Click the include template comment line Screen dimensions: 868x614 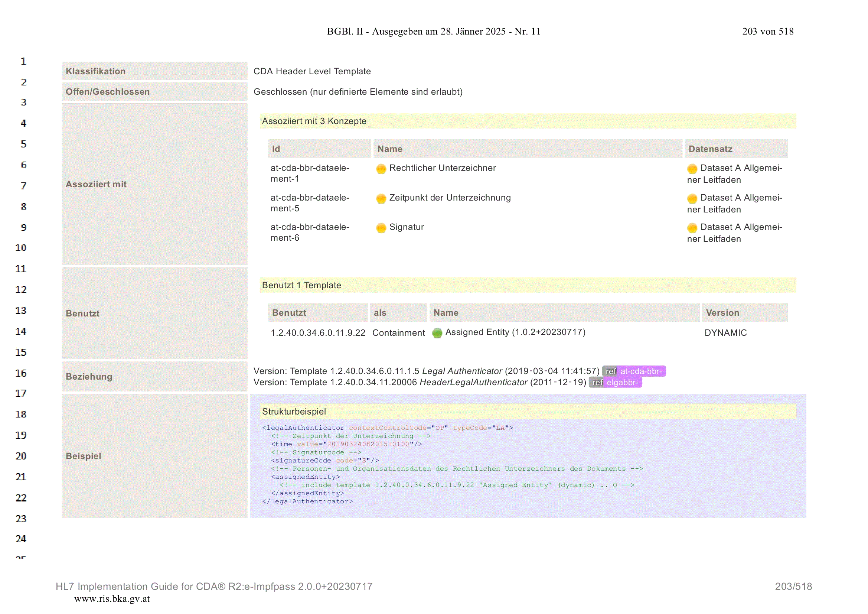coord(457,485)
